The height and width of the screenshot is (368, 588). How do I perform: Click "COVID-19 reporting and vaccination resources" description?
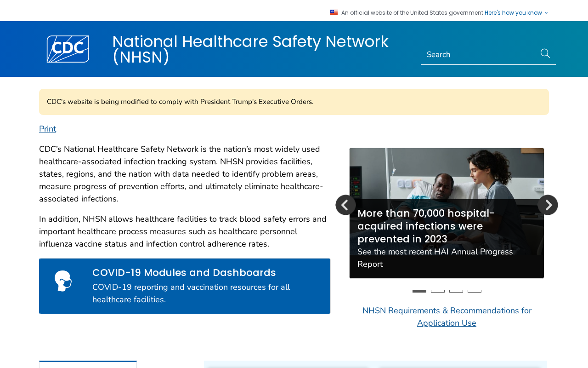[x=191, y=293]
